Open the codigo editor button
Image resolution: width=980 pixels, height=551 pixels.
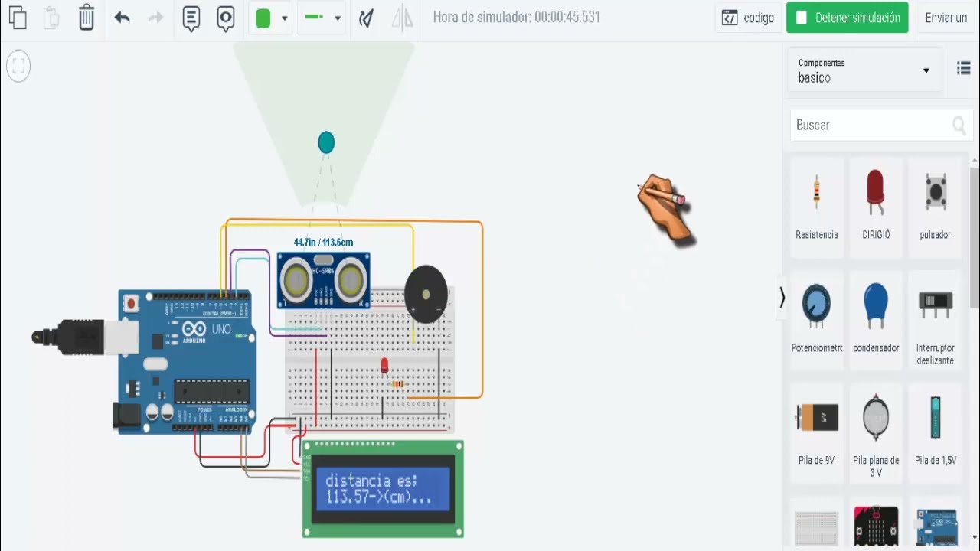coord(748,18)
